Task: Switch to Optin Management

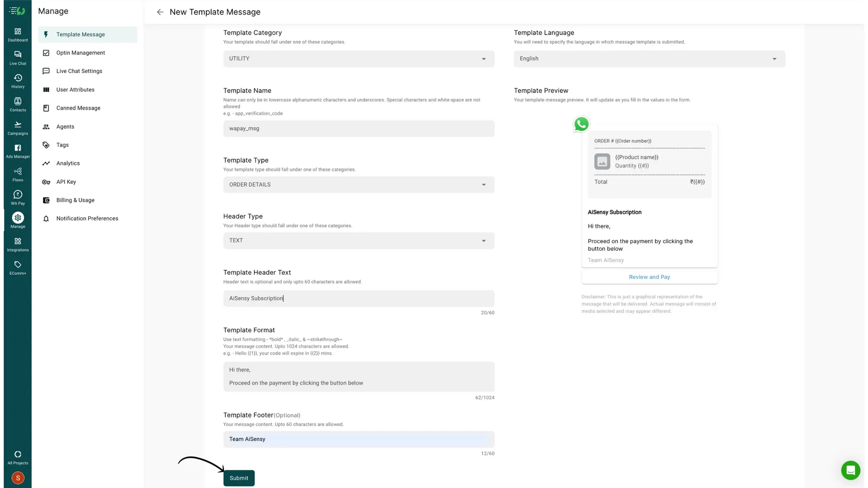Action: 80,52
